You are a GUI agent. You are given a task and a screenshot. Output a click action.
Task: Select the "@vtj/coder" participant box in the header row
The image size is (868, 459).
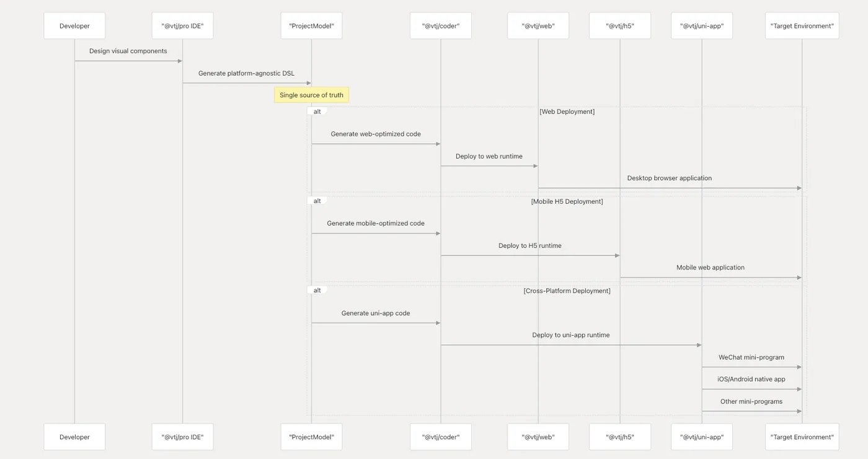pyautogui.click(x=441, y=26)
